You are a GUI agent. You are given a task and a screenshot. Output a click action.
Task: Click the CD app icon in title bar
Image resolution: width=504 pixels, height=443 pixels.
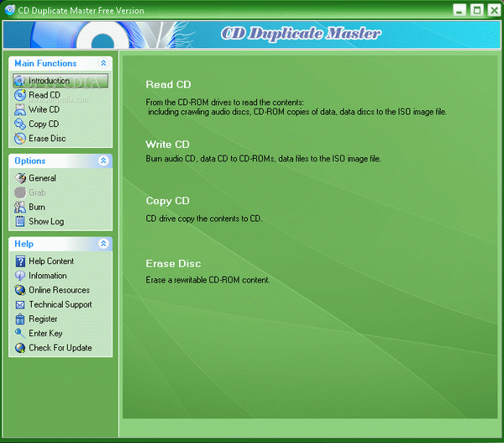[9, 10]
